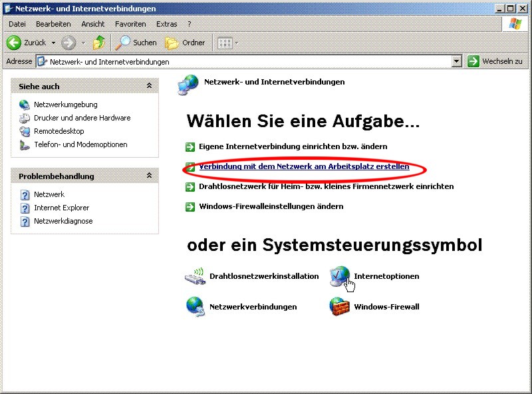Click the Suchen magnifier icon
The image size is (532, 394).
(x=122, y=43)
